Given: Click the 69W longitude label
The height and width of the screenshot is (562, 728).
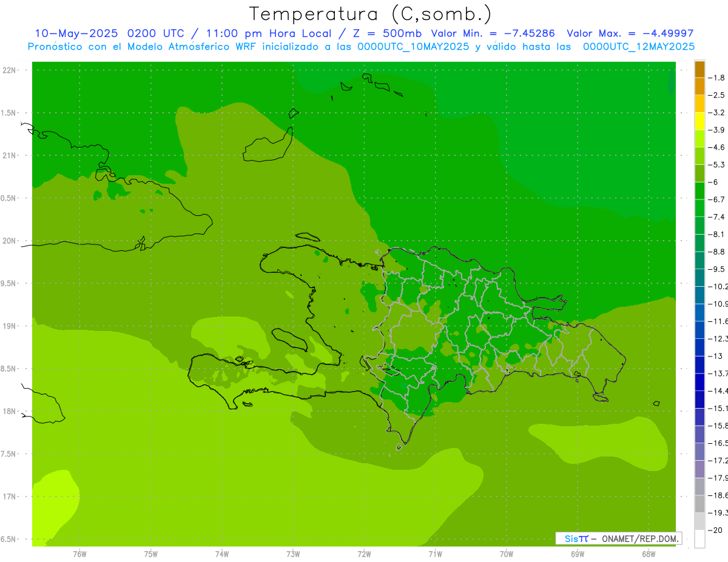Looking at the screenshot, I should [578, 554].
